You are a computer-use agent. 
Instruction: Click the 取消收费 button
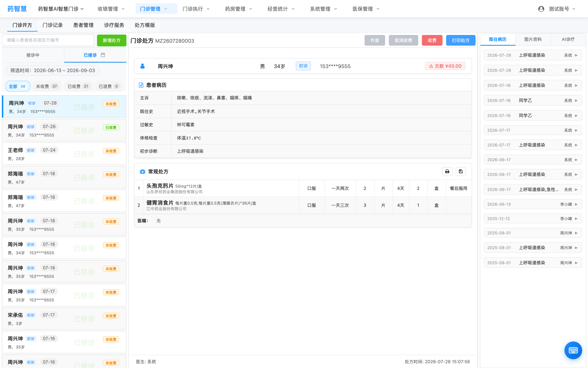point(403,40)
